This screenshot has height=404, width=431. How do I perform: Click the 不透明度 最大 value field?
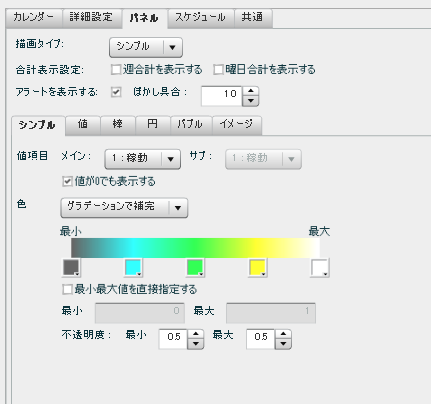(x=261, y=339)
